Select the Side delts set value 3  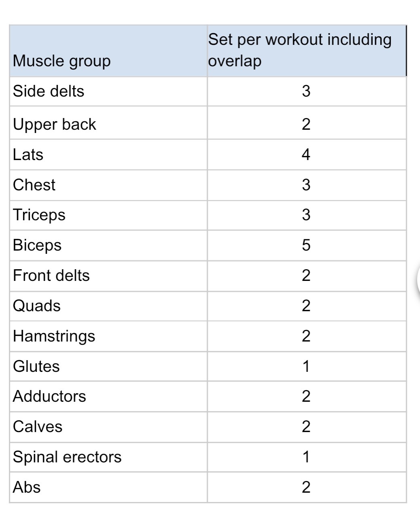(x=306, y=91)
